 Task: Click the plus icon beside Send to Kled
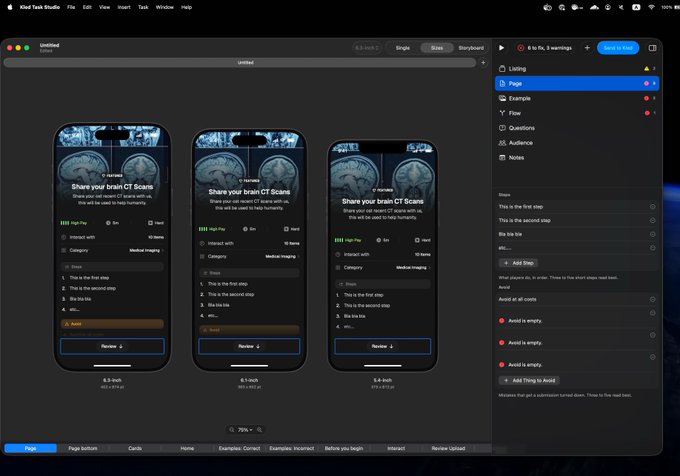(587, 48)
